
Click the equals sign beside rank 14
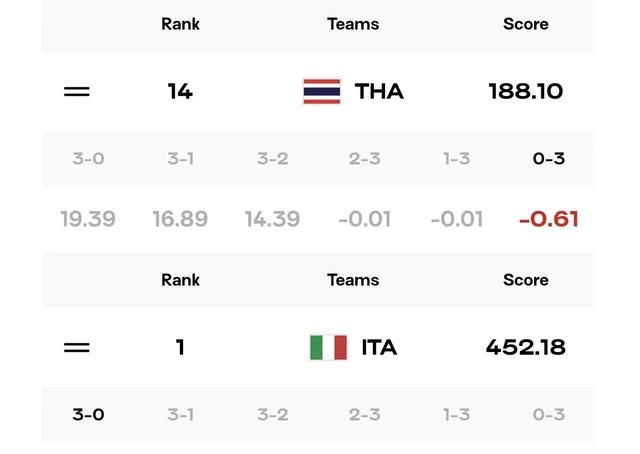click(77, 91)
